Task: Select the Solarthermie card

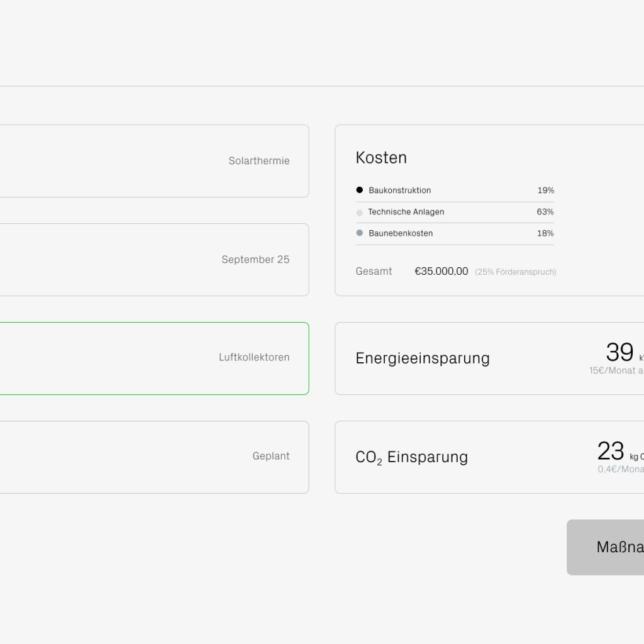Action: 154,161
